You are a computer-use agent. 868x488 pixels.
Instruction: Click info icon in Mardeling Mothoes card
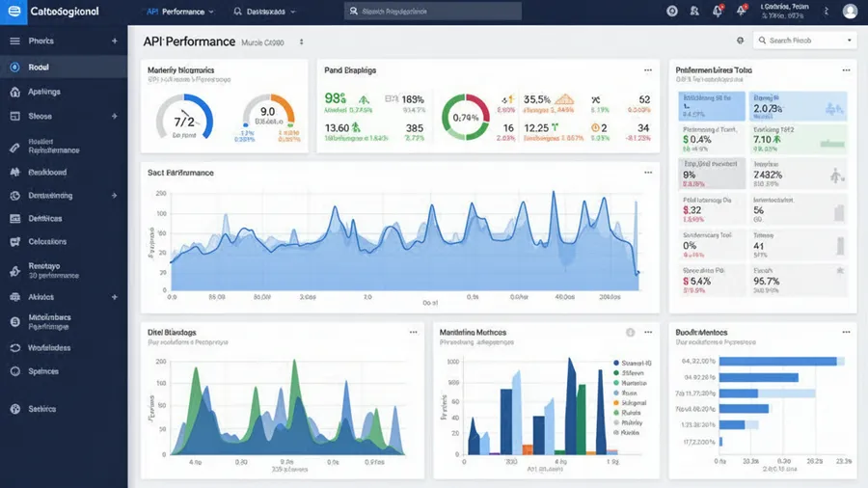coord(630,333)
